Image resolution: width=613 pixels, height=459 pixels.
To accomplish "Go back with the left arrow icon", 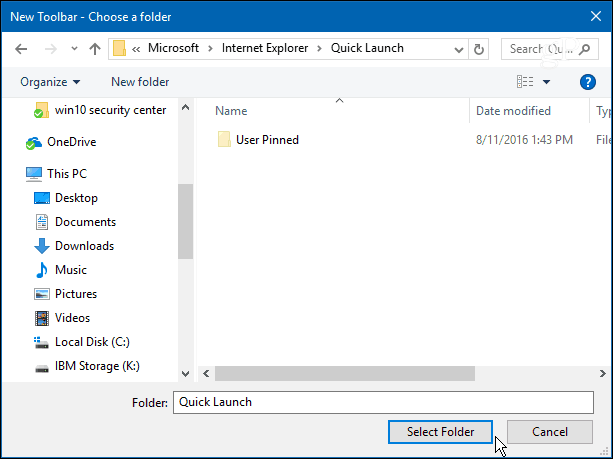I will pos(21,49).
